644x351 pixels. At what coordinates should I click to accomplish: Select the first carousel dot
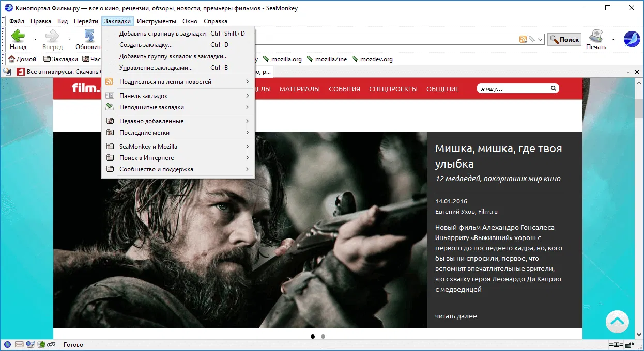tap(313, 337)
